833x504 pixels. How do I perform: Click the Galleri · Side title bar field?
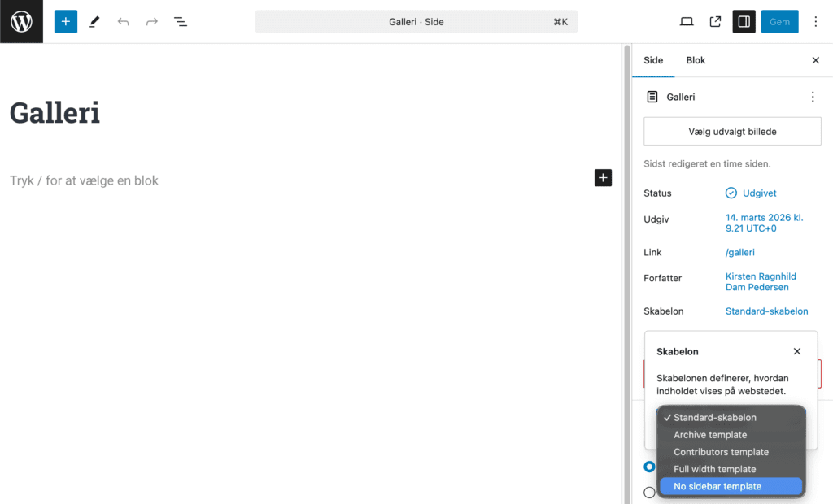pos(416,21)
